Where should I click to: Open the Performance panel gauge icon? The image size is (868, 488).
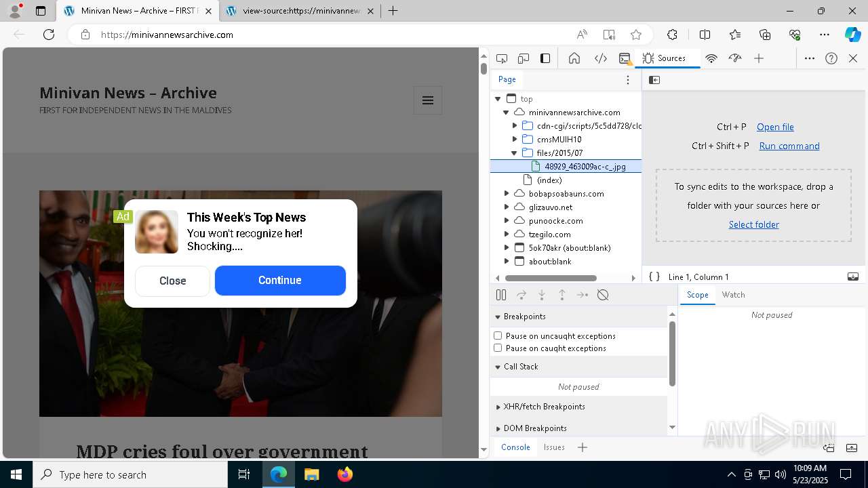735,58
